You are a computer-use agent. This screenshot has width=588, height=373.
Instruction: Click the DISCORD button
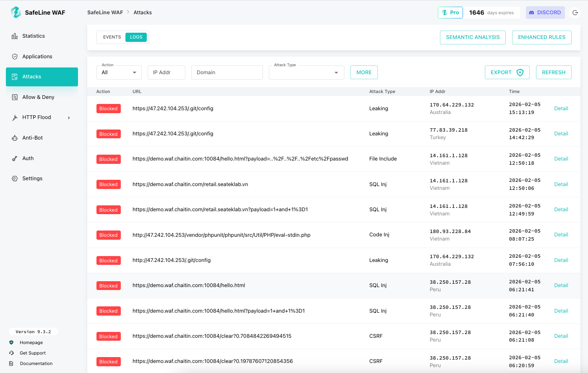tap(545, 13)
